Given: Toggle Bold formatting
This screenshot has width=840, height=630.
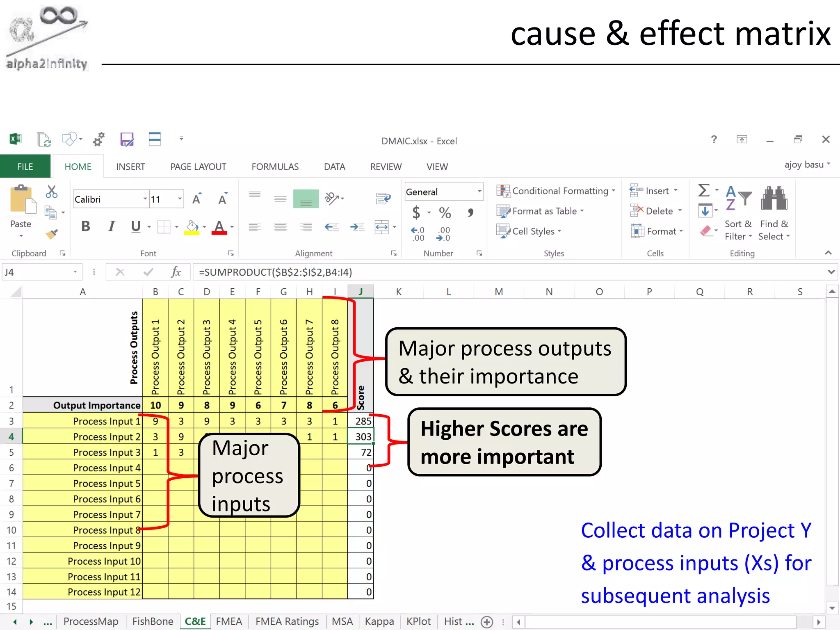Looking at the screenshot, I should tap(85, 226).
